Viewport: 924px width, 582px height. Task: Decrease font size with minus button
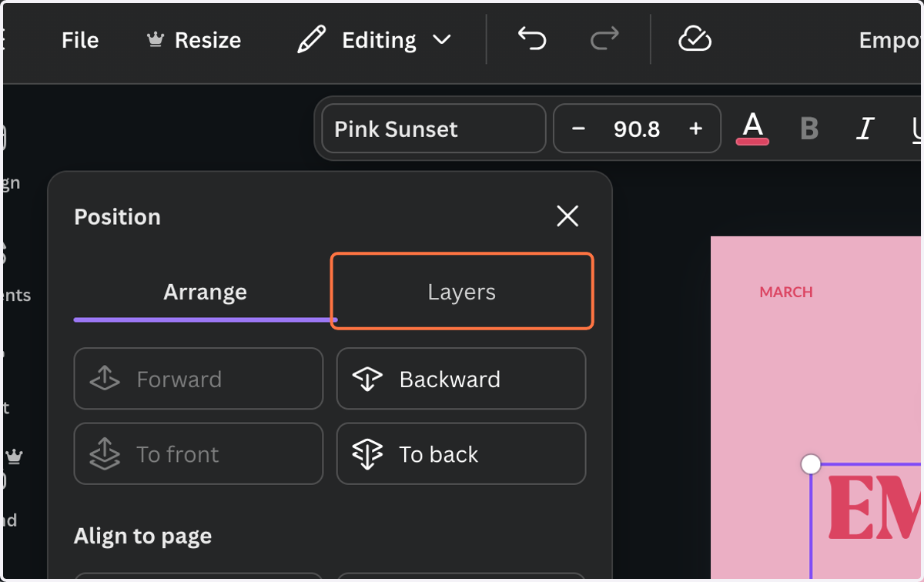pyautogui.click(x=579, y=129)
